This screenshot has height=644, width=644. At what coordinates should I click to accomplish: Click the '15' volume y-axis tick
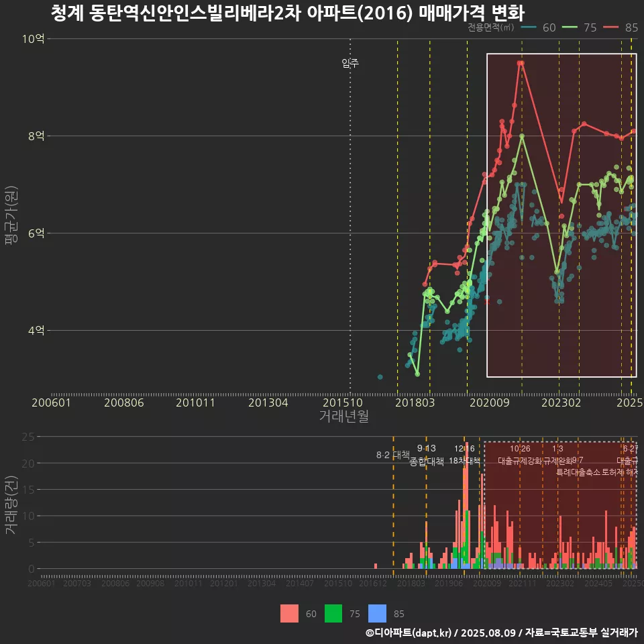(28, 490)
